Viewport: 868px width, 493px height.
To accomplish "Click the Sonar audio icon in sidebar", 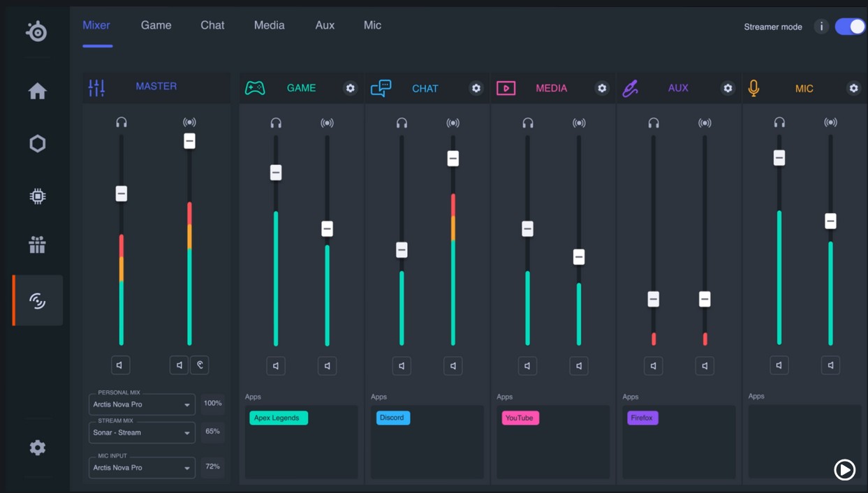I will 37,300.
